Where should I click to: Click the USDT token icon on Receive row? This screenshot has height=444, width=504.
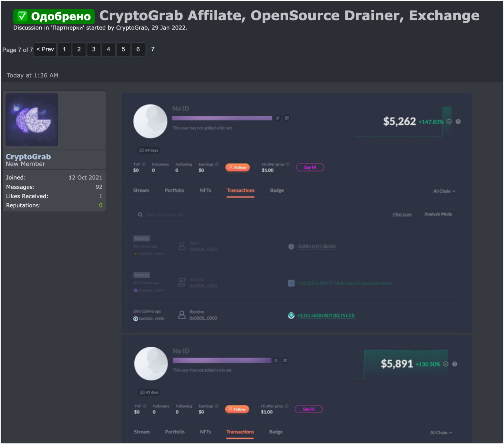[x=291, y=316]
